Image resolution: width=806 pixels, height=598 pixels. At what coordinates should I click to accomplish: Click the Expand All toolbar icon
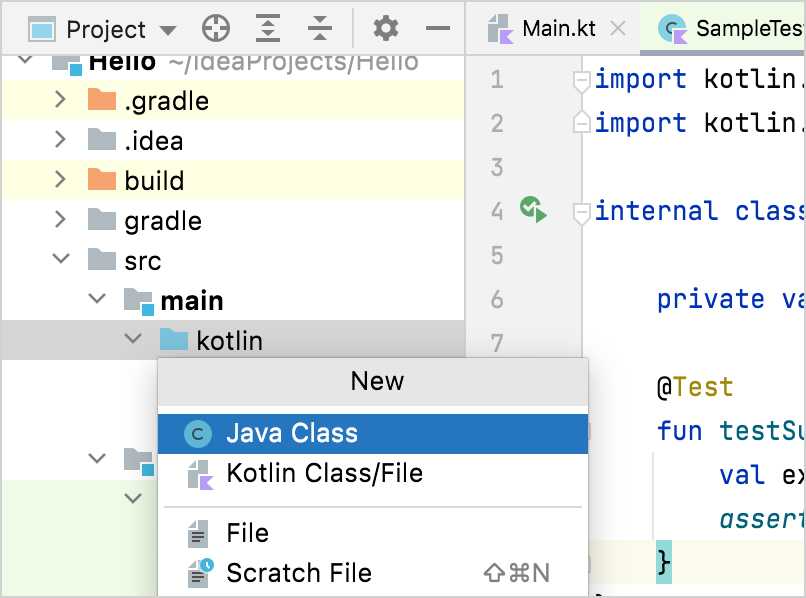(x=268, y=29)
